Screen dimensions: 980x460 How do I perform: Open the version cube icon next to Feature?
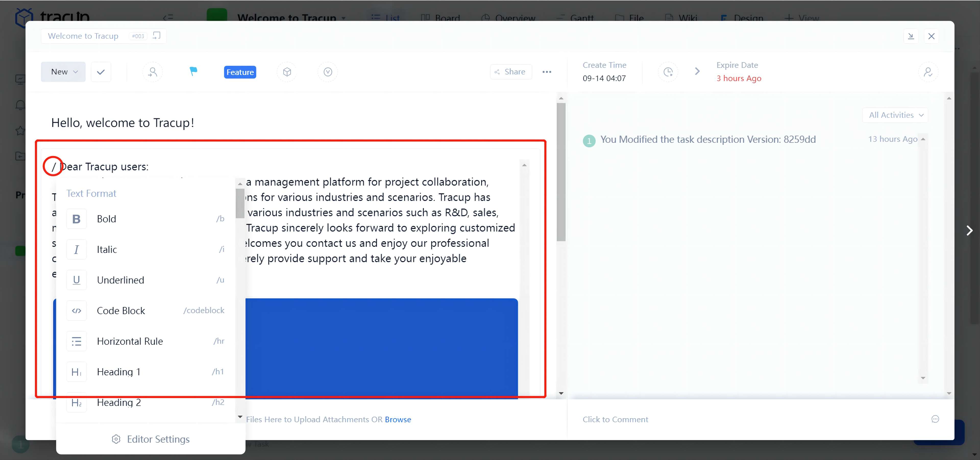(287, 72)
